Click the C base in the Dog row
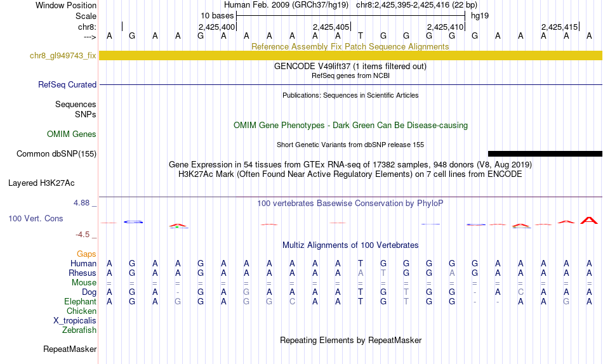The height and width of the screenshot is (364, 603). 520,292
